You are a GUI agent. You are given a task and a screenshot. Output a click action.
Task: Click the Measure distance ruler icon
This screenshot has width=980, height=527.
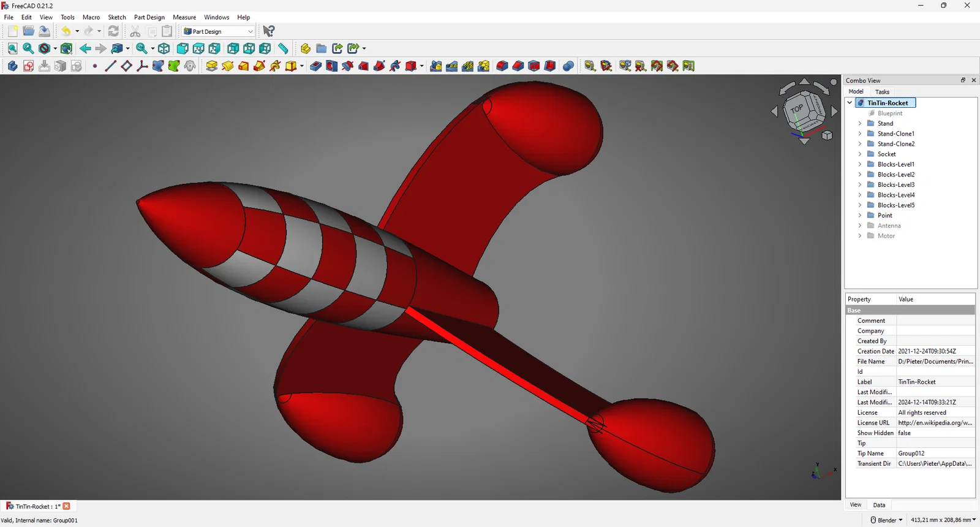(283, 48)
